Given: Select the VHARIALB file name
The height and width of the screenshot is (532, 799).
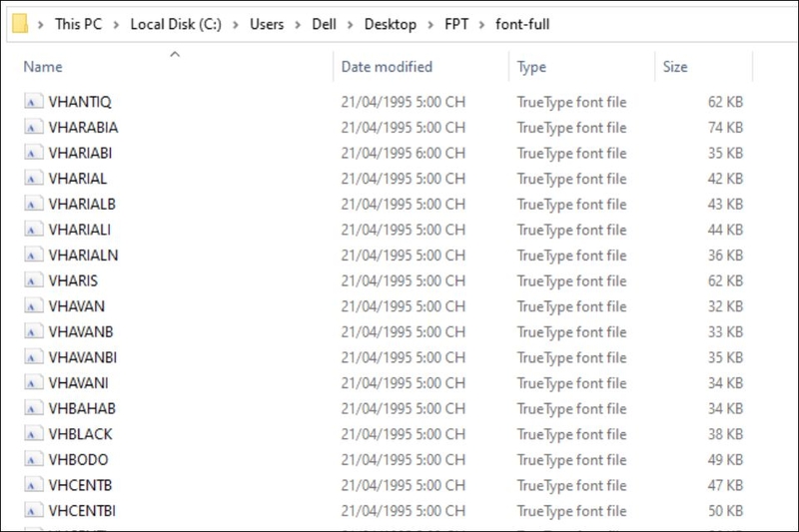Looking at the screenshot, I should [x=82, y=205].
